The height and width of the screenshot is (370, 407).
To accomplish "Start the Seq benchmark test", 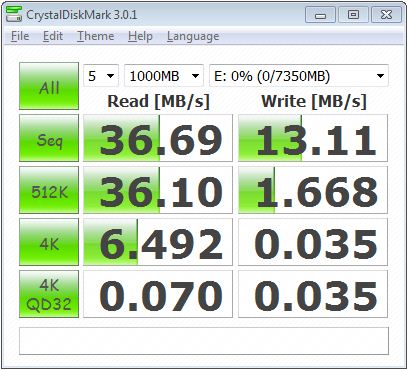I will tap(49, 138).
